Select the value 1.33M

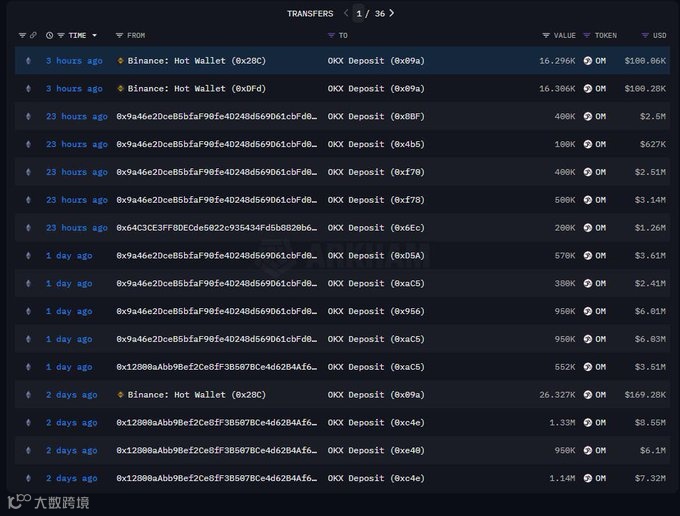(x=562, y=422)
